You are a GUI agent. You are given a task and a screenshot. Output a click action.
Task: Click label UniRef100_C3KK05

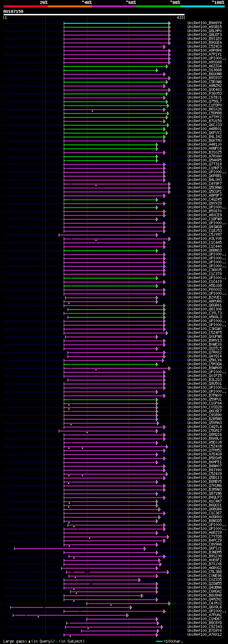[204, 270]
